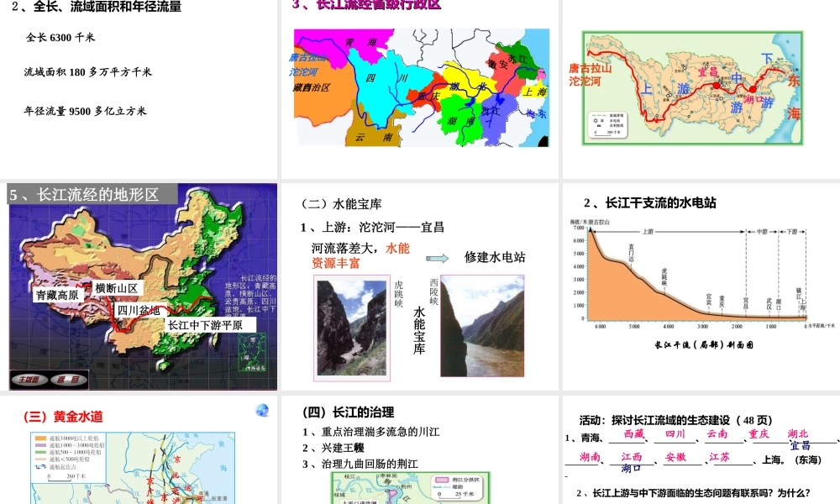Select the 虎跳峡 gorge photo
The width and height of the screenshot is (840, 504).
click(351, 328)
